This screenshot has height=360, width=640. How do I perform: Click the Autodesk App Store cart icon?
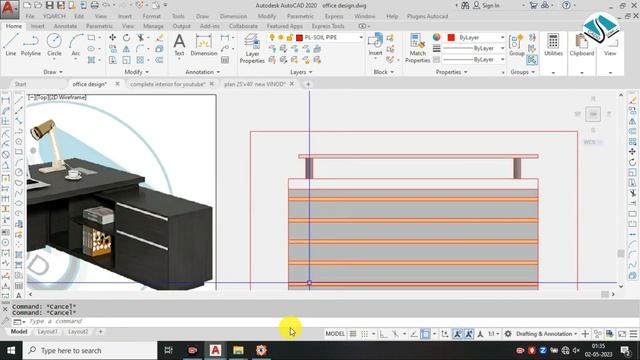click(533, 5)
